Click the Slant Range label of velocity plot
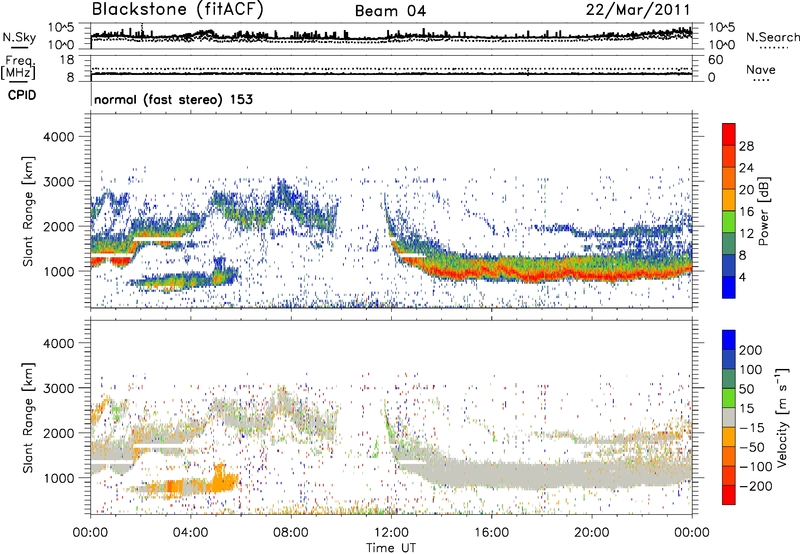800x554 pixels. pos(28,418)
